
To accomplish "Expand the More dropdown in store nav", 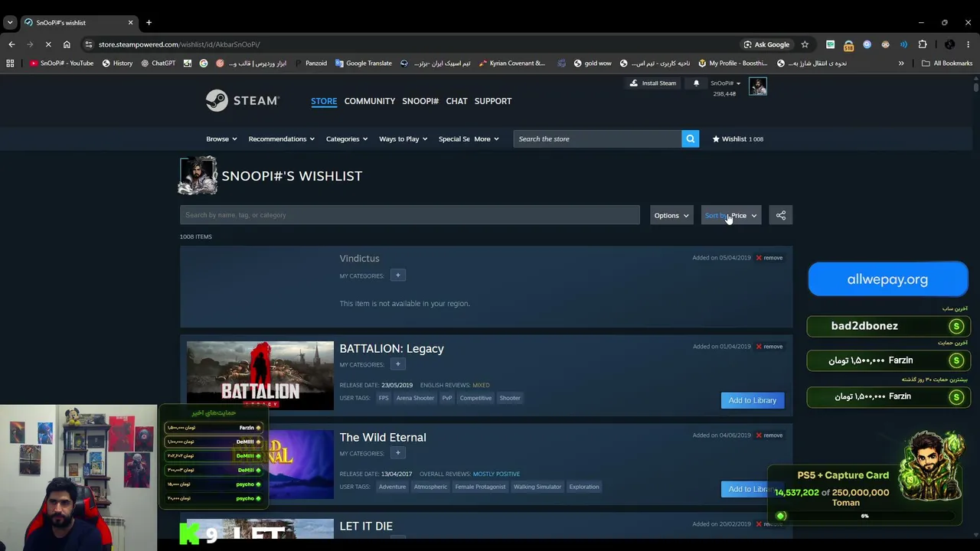I will click(x=486, y=139).
